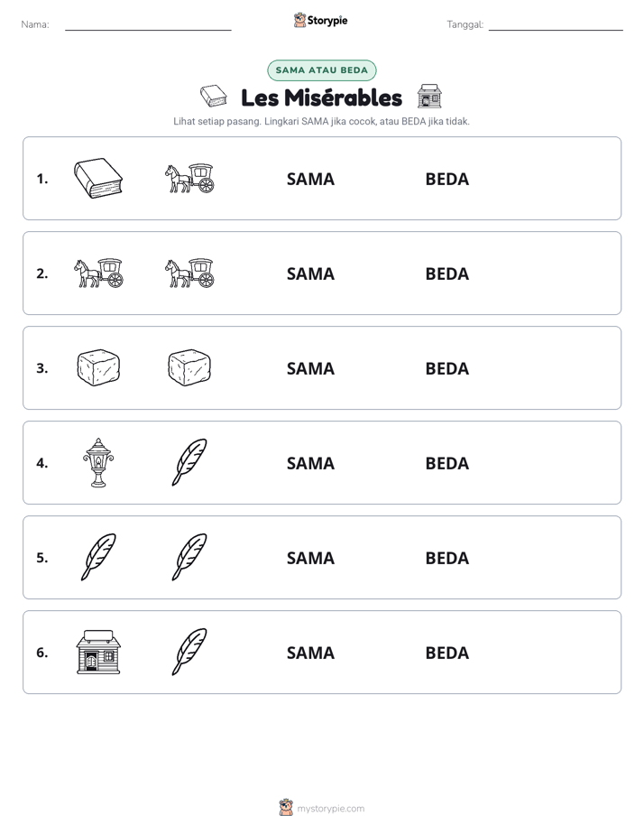Open the mystorypie.com footer link

coord(330,809)
